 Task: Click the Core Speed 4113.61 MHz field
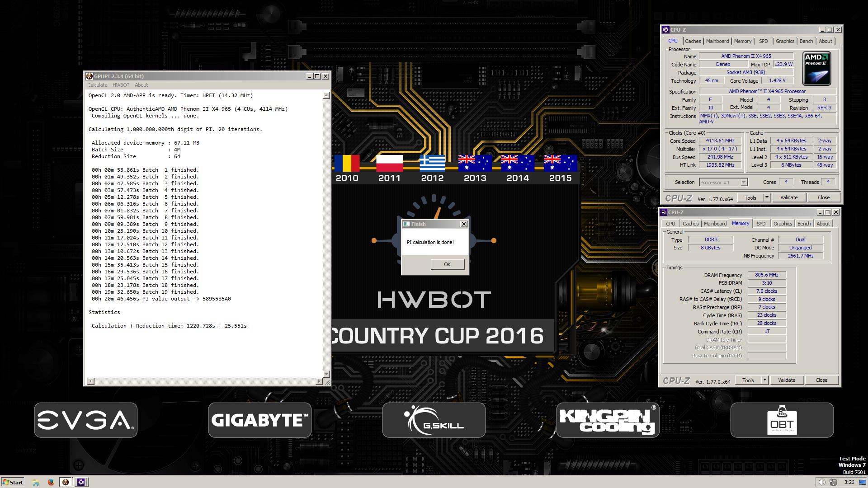(720, 141)
